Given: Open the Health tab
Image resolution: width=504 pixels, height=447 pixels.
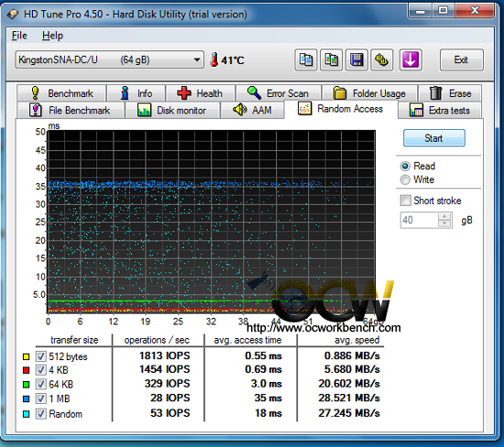Looking at the screenshot, I should tap(201, 93).
